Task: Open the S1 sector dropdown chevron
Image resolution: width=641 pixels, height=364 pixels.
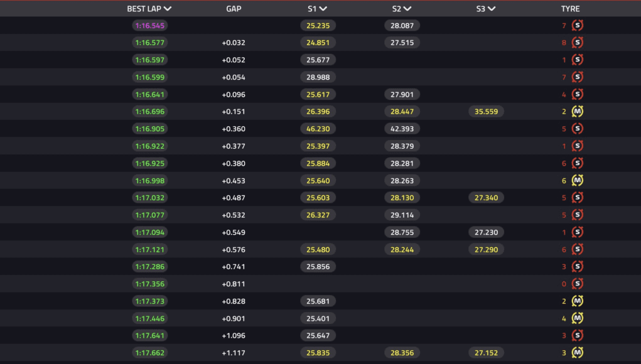Action: 323,9
